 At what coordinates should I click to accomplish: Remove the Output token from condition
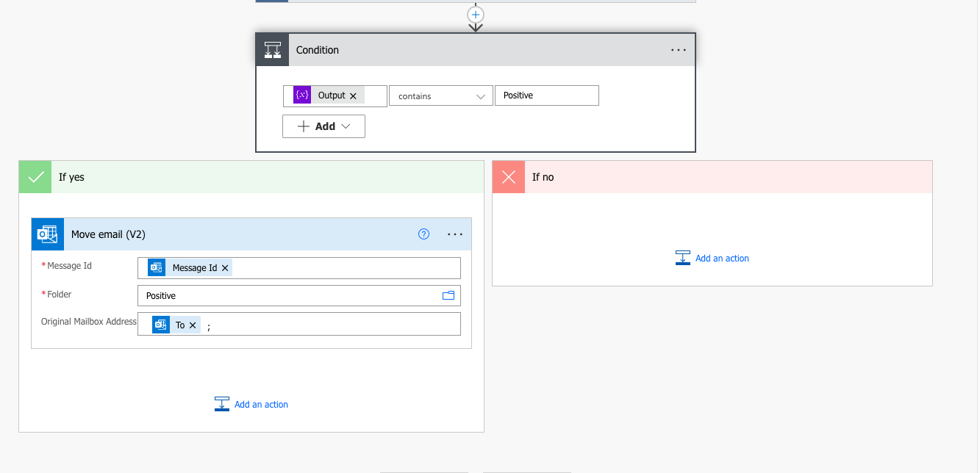pos(353,96)
